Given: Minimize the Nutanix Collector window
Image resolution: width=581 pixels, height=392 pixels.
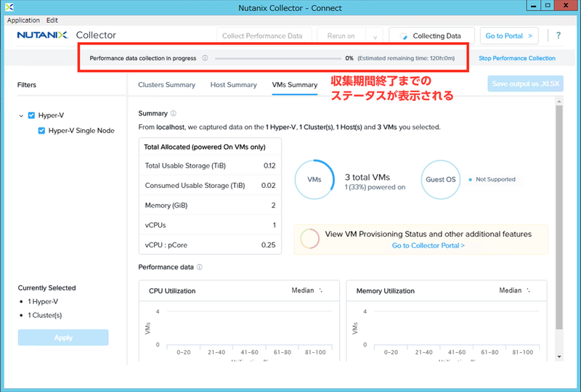Looking at the screenshot, I should pyautogui.click(x=533, y=6).
